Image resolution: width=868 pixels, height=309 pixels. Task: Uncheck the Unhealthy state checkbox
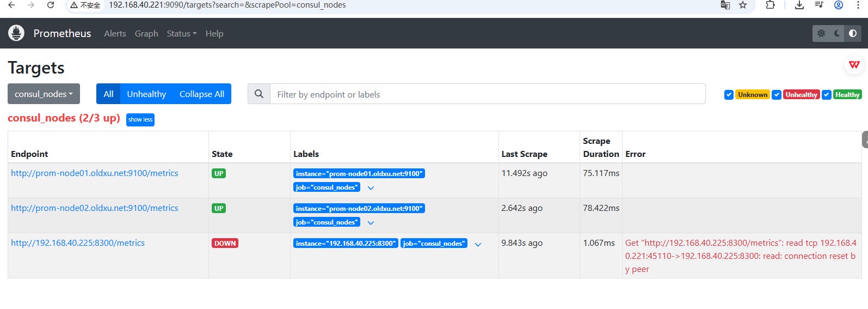pos(777,95)
